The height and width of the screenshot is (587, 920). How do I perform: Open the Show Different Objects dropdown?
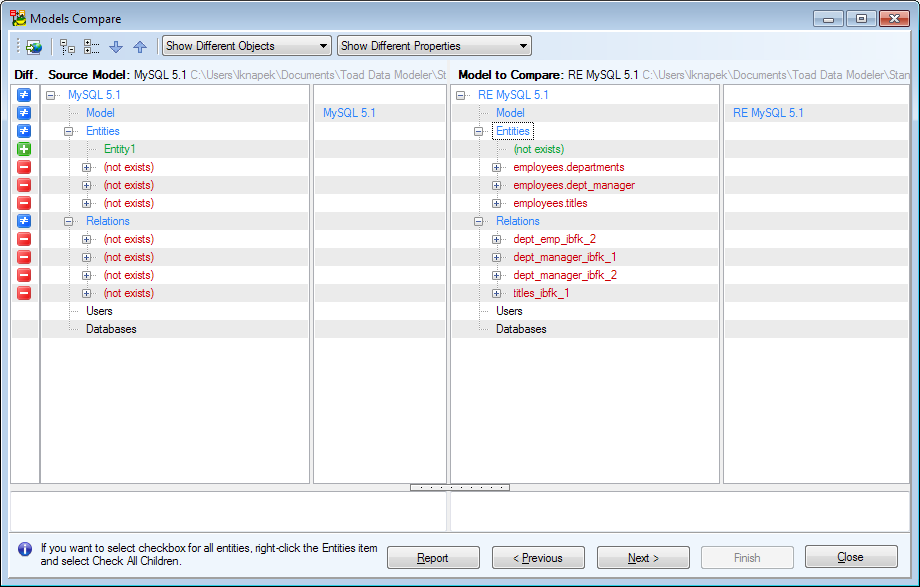click(246, 46)
